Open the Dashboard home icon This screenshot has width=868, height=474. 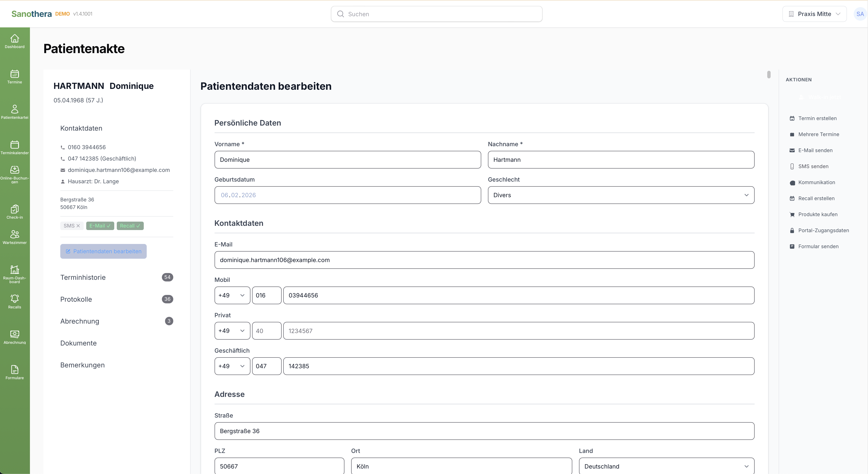(15, 42)
